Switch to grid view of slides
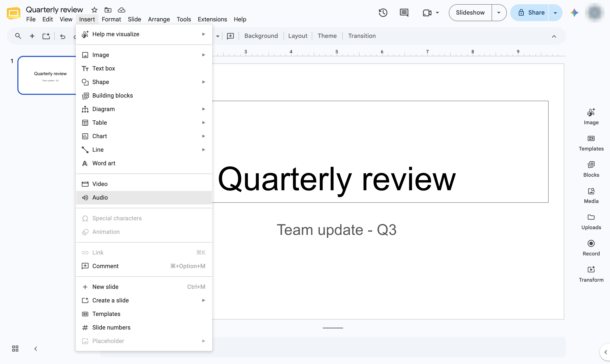 15,349
